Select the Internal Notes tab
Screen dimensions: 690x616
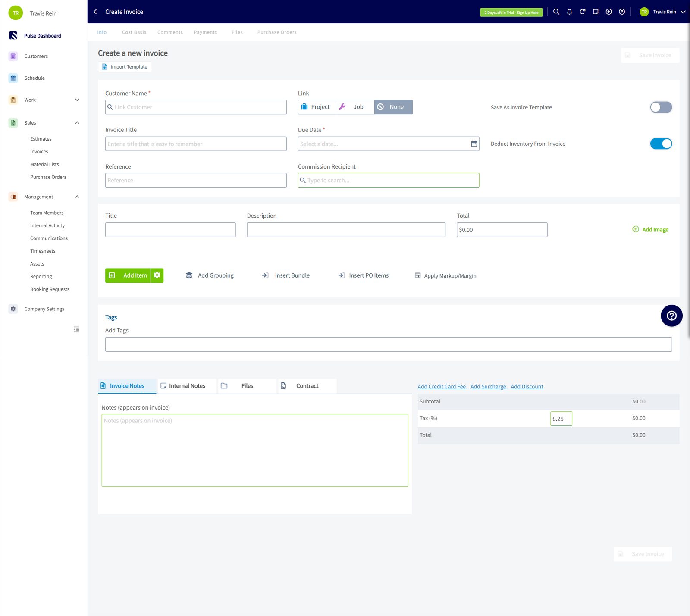(186, 386)
